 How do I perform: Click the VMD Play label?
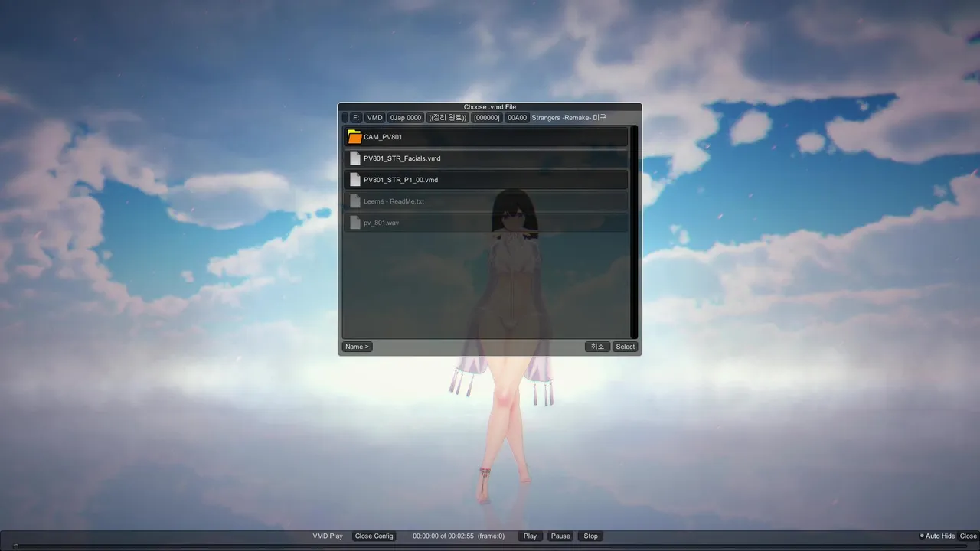[328, 536]
